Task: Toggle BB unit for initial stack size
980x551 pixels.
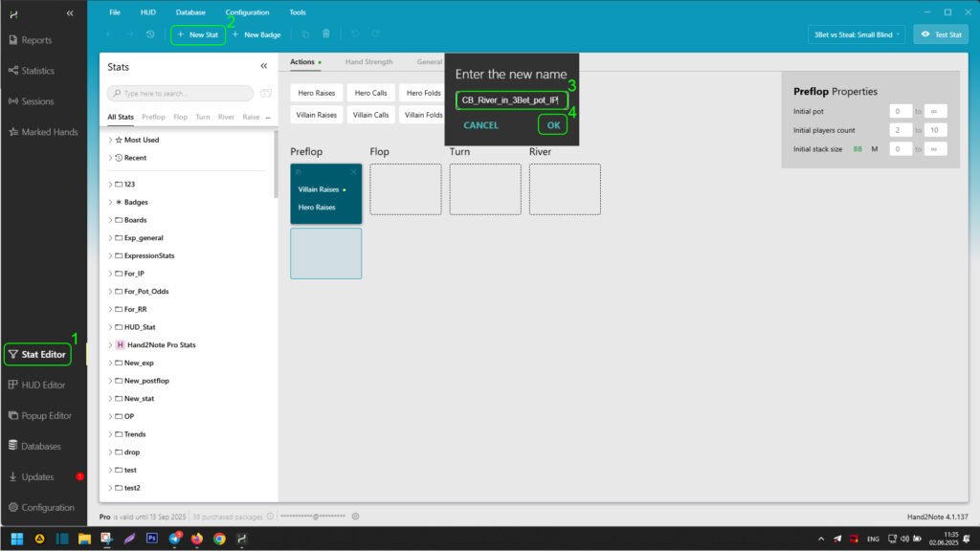Action: pos(857,149)
